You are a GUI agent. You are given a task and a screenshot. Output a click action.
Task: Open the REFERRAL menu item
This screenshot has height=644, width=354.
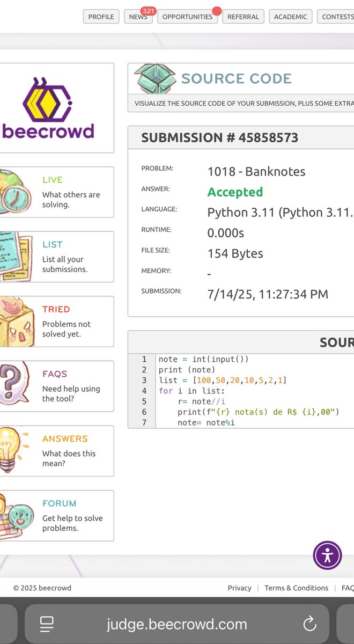pos(243,17)
